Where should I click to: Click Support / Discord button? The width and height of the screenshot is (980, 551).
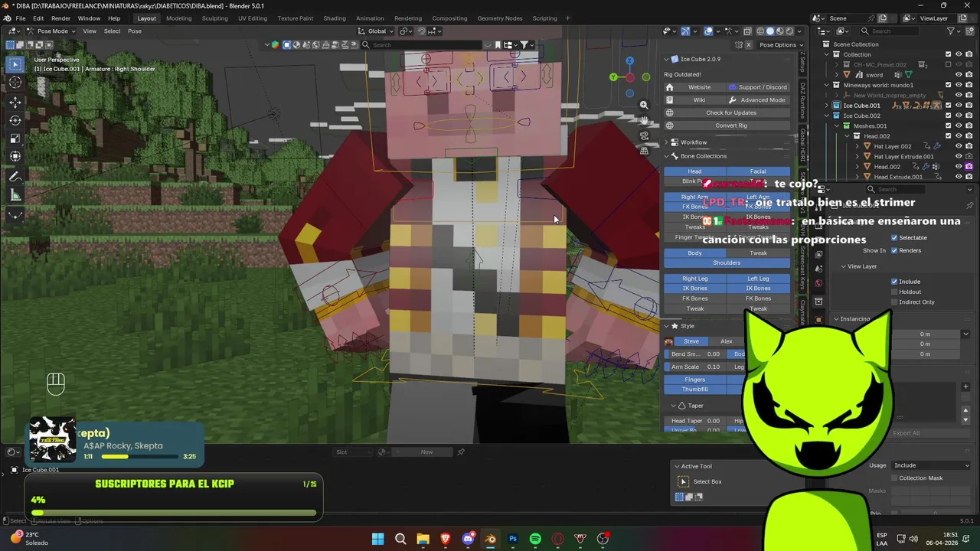(x=758, y=87)
